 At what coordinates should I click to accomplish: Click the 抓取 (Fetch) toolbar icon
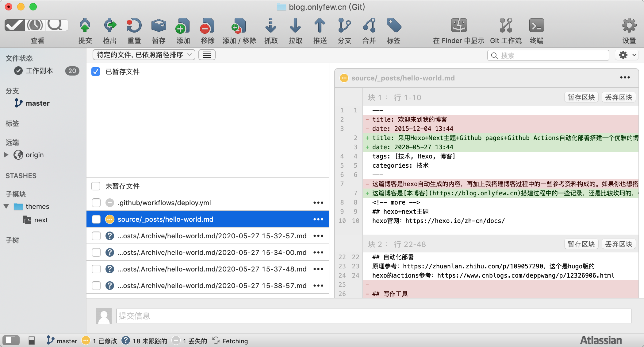point(271,26)
